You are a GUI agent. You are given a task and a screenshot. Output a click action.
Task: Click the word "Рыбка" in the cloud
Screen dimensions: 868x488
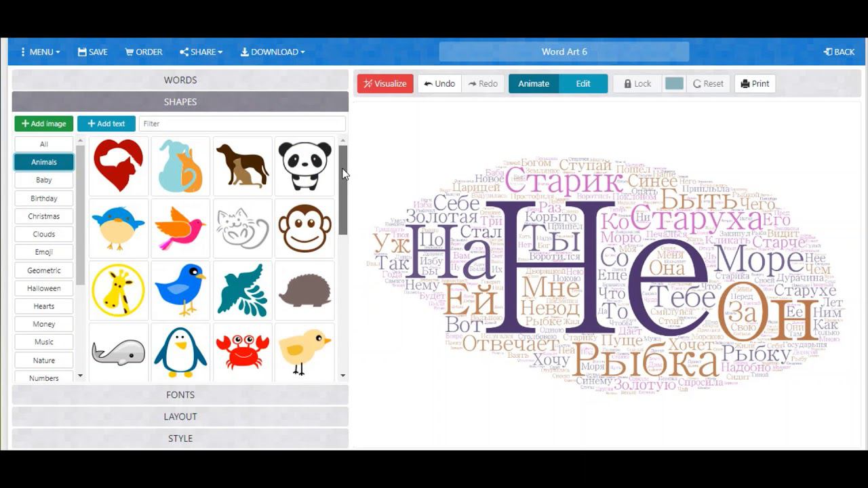(646, 360)
